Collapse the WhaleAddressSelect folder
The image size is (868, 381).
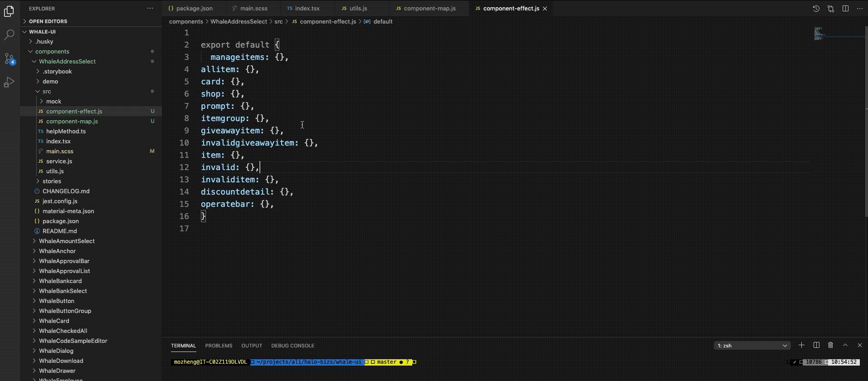(67, 61)
